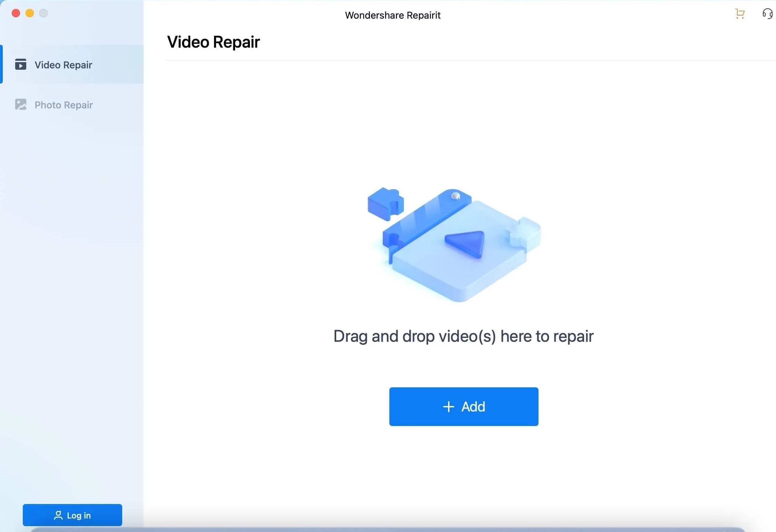The width and height of the screenshot is (776, 532).
Task: Switch to the Photo Repair tab
Action: tap(64, 105)
